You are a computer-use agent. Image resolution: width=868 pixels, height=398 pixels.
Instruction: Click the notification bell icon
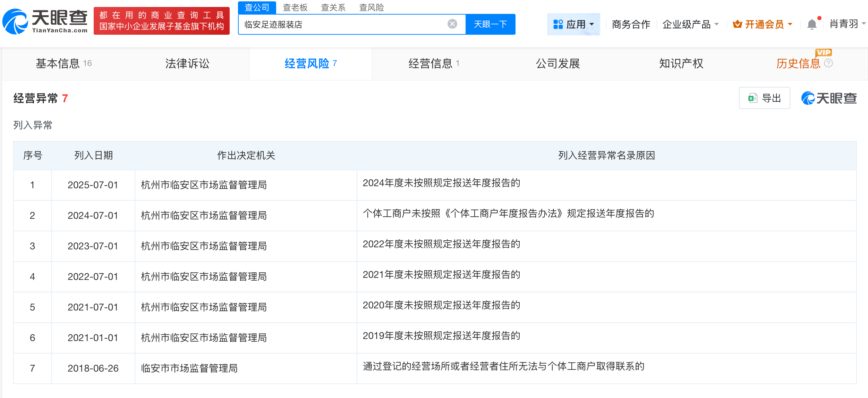point(812,24)
